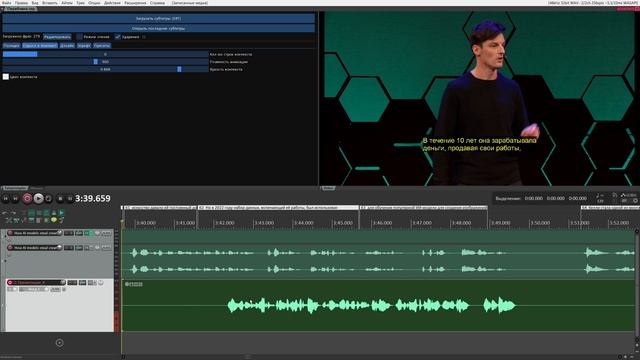
Task: Open the white context color swatch
Action: point(6,77)
